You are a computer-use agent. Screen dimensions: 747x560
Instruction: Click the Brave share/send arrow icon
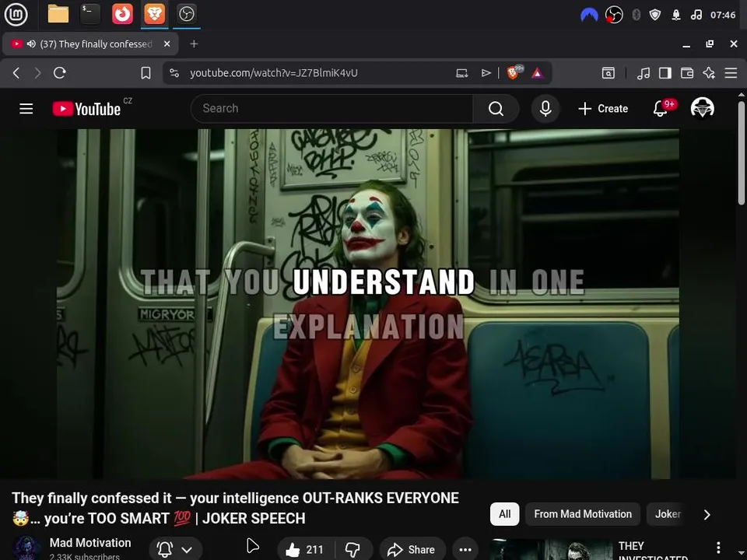[486, 73]
